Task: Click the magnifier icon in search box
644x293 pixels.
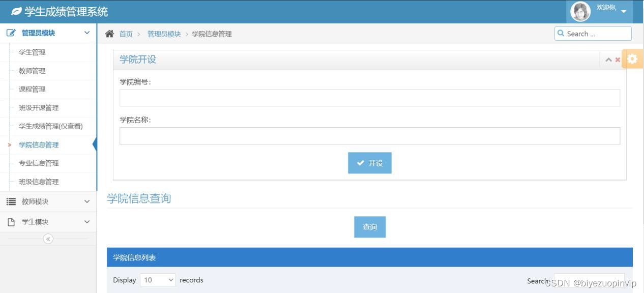Action: [561, 34]
